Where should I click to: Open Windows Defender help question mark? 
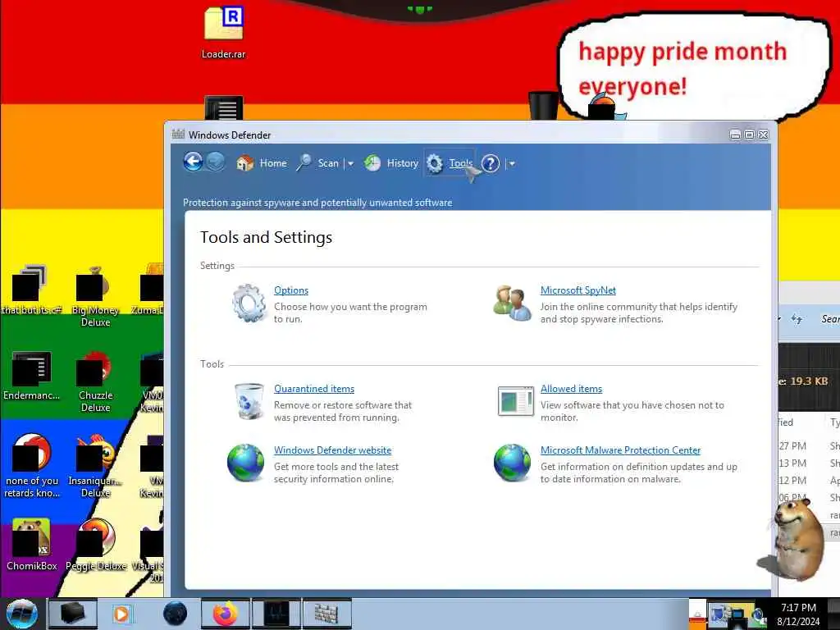click(x=491, y=163)
